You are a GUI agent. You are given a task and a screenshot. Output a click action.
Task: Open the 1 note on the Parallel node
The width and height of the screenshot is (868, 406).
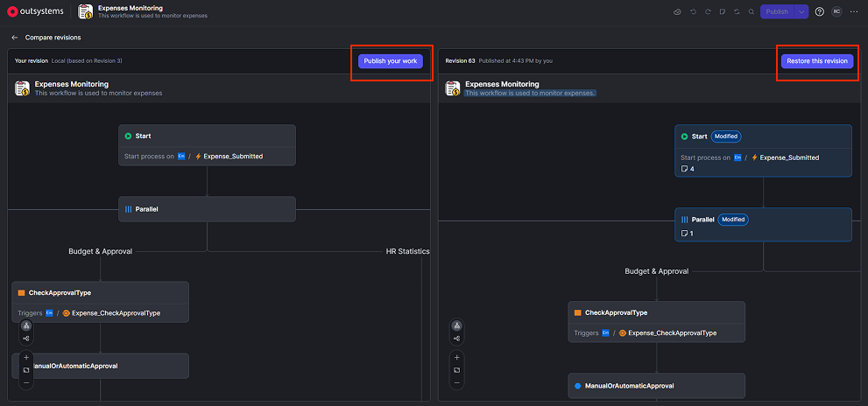[x=687, y=234]
